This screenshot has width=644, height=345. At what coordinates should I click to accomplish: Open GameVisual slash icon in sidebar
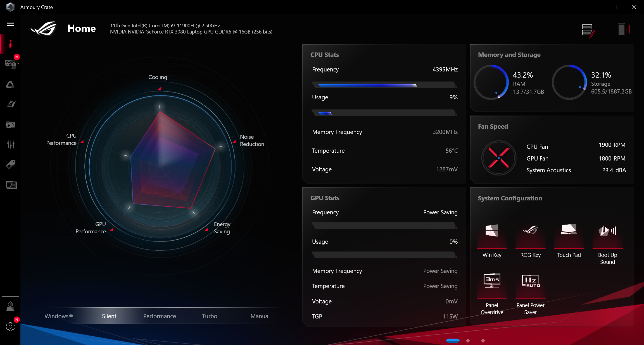pyautogui.click(x=11, y=104)
